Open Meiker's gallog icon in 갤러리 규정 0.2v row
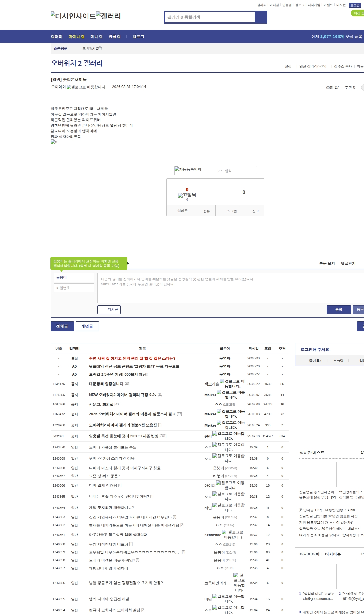Viewport: 364px width, 615px height. click(231, 395)
